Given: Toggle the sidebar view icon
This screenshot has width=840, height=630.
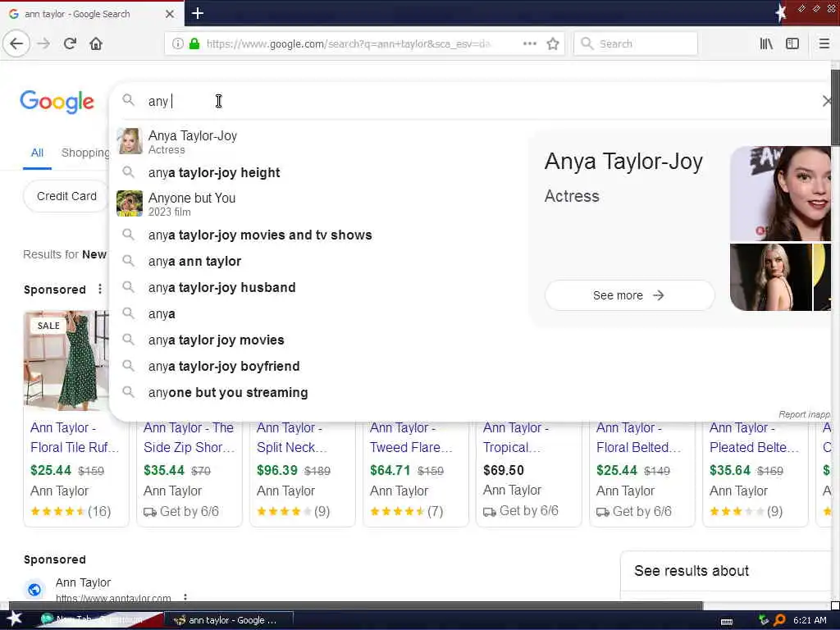Looking at the screenshot, I should (x=792, y=43).
